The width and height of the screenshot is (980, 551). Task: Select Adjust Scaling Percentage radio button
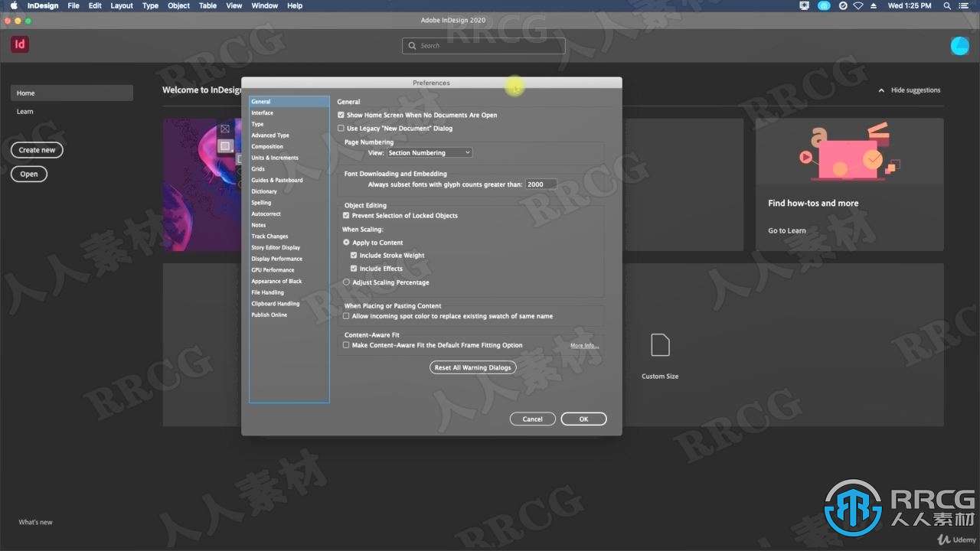point(346,282)
